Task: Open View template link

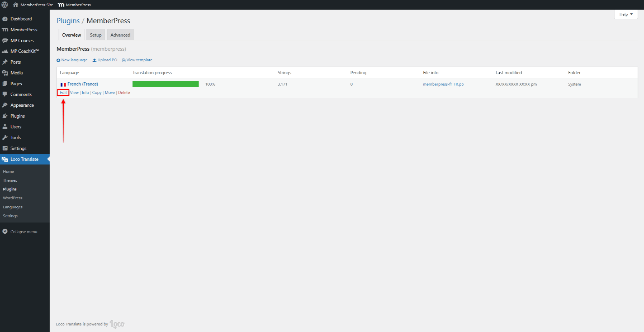Action: pos(137,60)
